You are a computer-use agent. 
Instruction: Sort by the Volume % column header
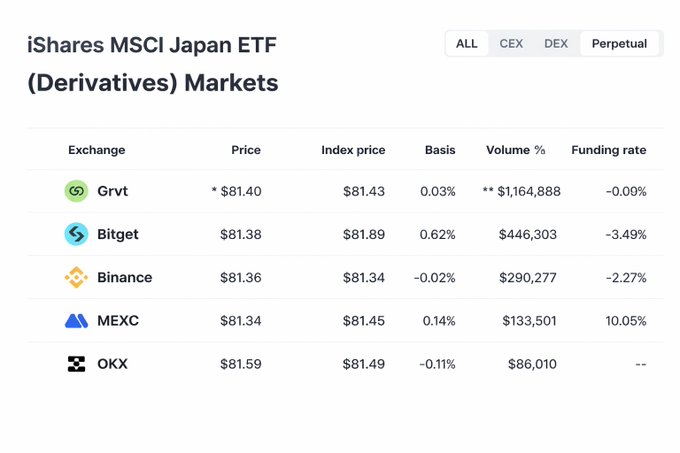pos(516,150)
